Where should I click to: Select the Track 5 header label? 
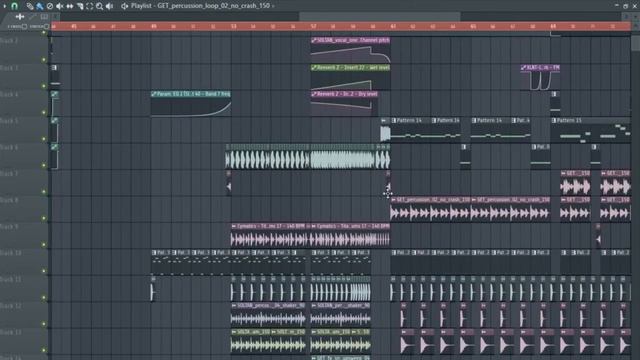pyautogui.click(x=10, y=121)
